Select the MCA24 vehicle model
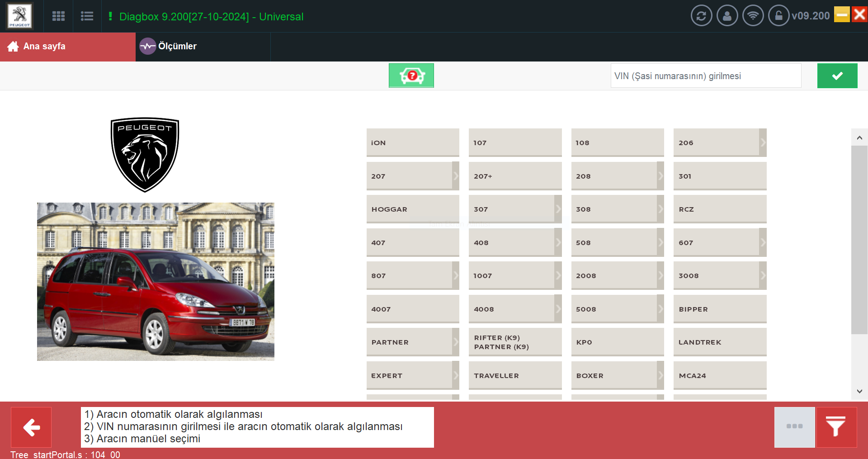 [720, 375]
